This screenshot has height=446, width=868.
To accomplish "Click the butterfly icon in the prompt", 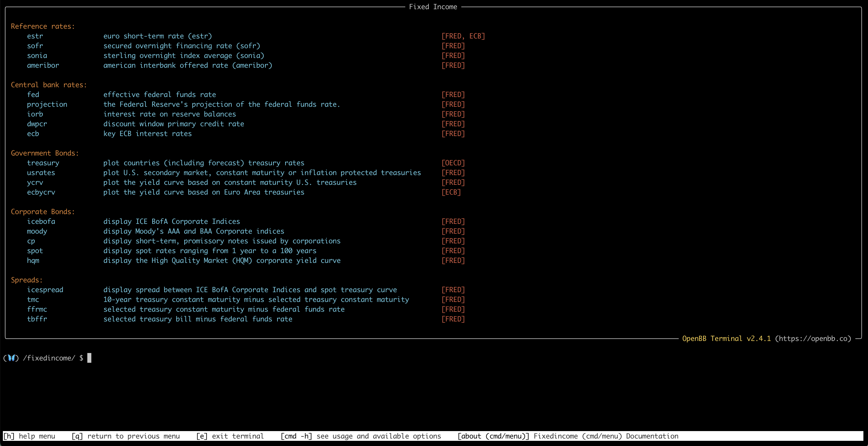I will [x=11, y=358].
